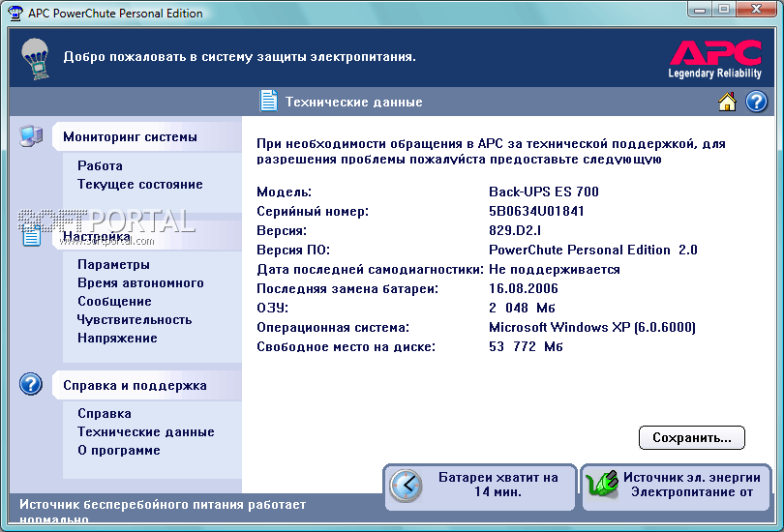Click the Операционная система: label

pyautogui.click(x=333, y=327)
